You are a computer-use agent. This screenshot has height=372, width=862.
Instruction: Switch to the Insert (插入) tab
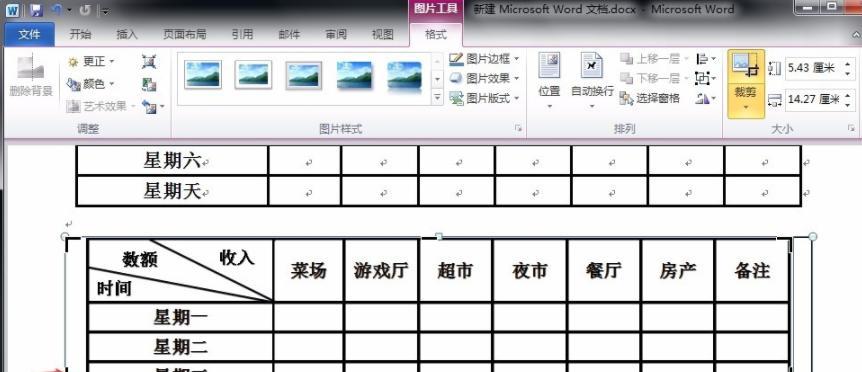coord(127,35)
